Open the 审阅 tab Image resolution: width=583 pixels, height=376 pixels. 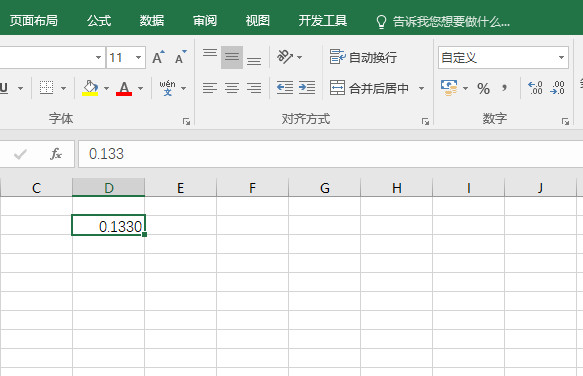click(x=205, y=20)
